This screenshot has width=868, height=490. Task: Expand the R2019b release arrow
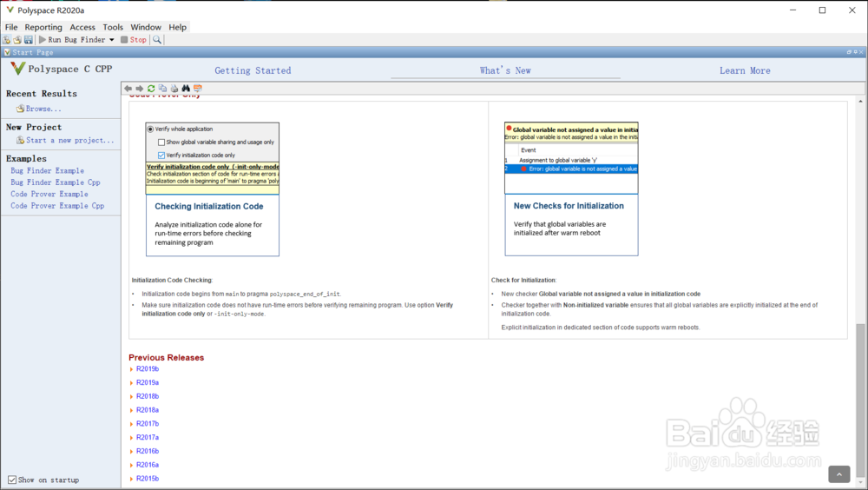131,369
